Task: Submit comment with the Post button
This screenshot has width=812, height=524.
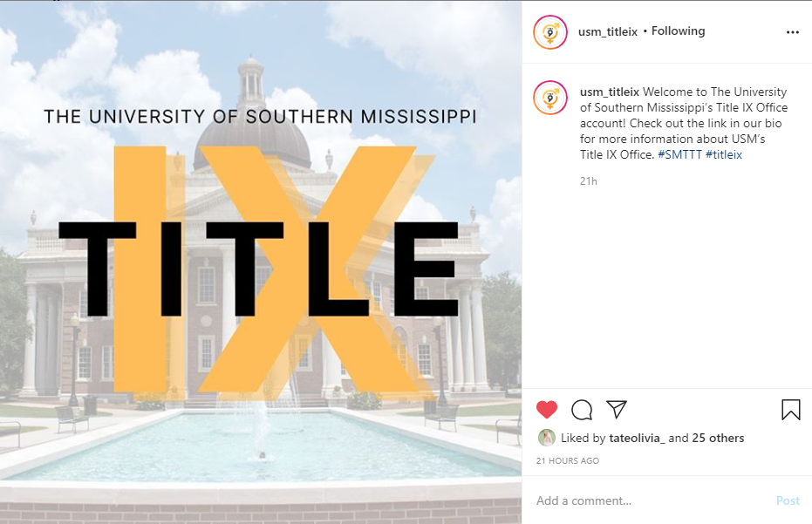Action: point(788,500)
